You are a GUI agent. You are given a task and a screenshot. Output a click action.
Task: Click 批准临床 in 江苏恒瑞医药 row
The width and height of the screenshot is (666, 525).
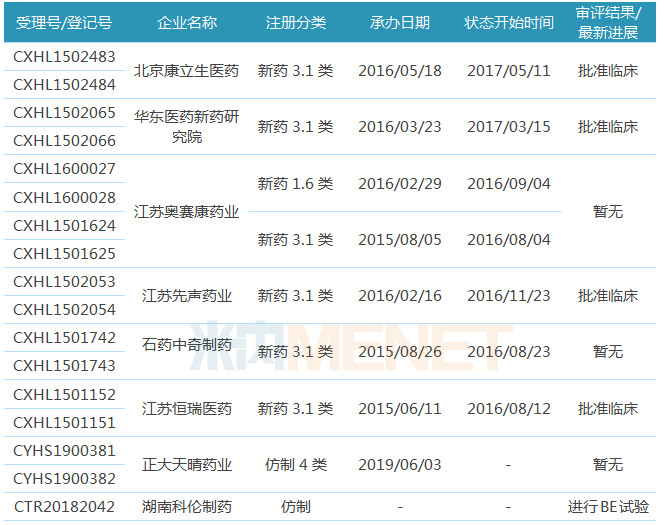tap(608, 409)
